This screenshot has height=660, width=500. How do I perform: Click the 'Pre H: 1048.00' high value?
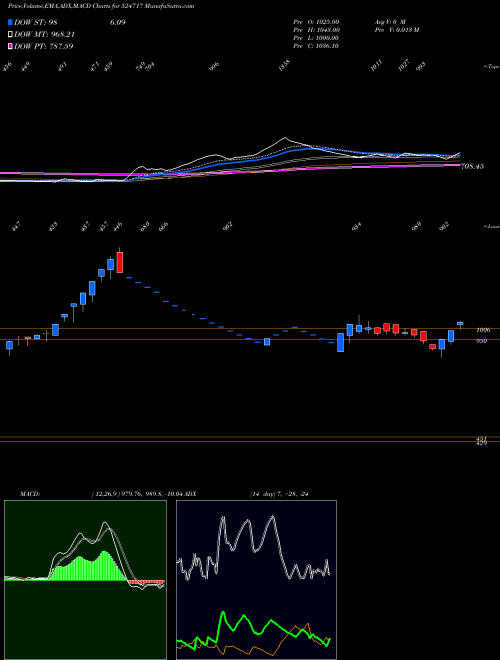(x=316, y=30)
